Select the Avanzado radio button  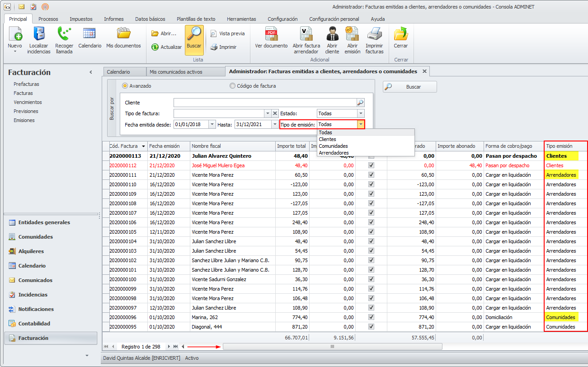(125, 86)
